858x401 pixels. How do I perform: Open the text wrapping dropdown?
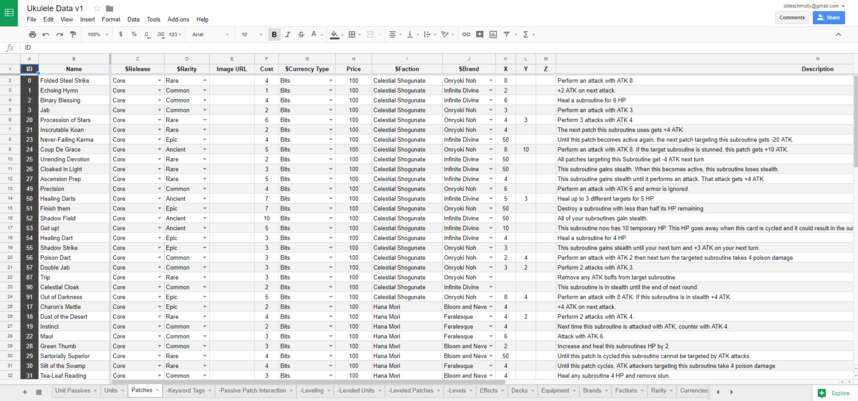point(429,34)
